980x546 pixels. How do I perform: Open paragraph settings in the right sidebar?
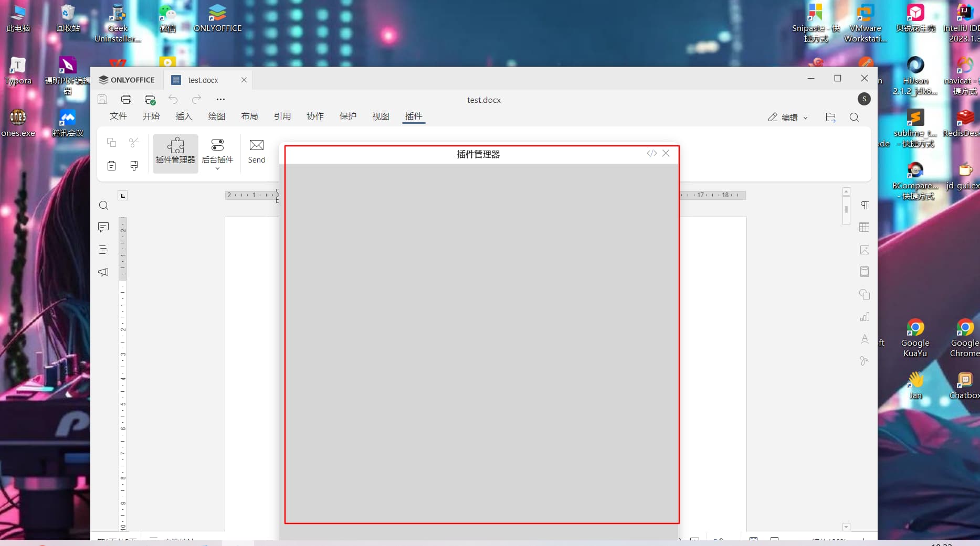click(864, 205)
